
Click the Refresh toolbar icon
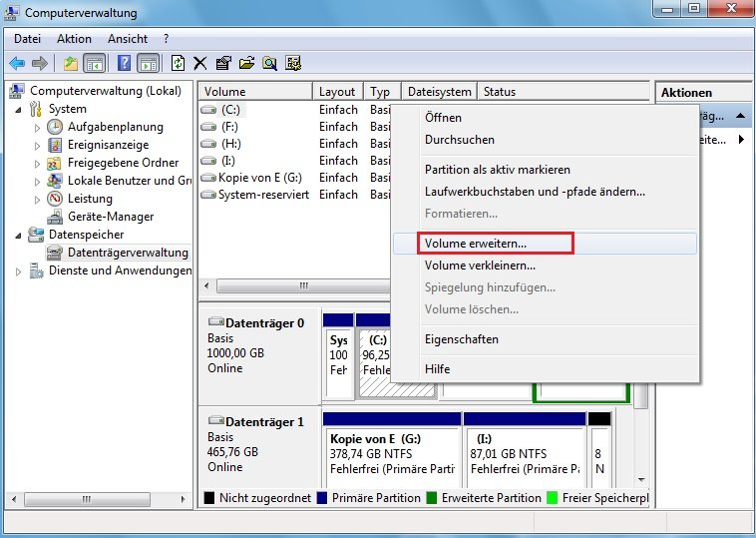(x=178, y=63)
